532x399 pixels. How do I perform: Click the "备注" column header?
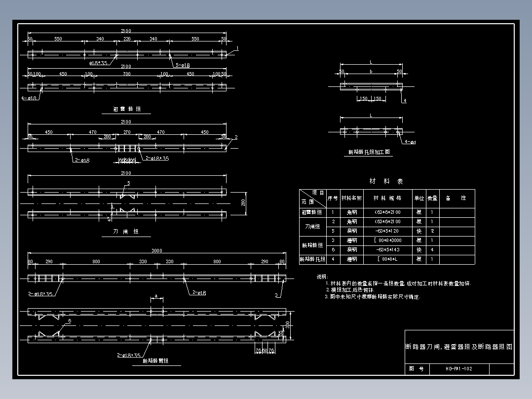click(x=456, y=198)
